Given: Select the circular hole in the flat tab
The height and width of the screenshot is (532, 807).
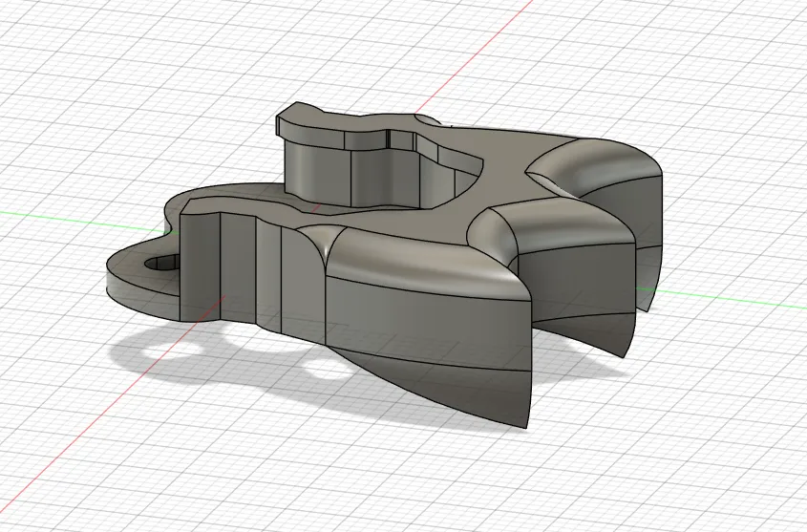Looking at the screenshot, I should (x=162, y=263).
